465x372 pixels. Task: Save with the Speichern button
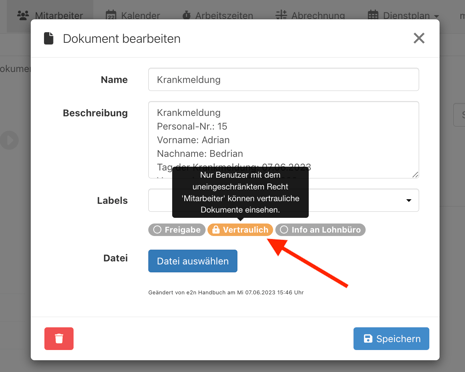point(391,338)
